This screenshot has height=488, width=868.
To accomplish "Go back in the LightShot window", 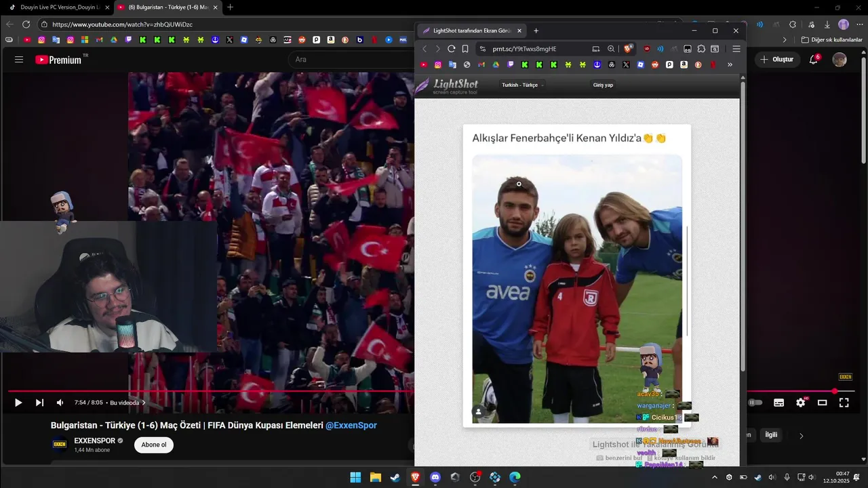I will click(x=425, y=49).
